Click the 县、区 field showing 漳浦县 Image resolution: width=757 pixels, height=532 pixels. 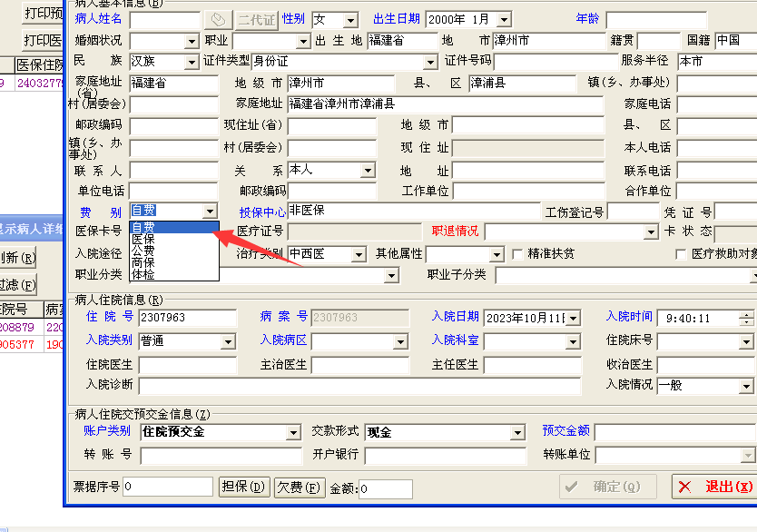tap(523, 84)
